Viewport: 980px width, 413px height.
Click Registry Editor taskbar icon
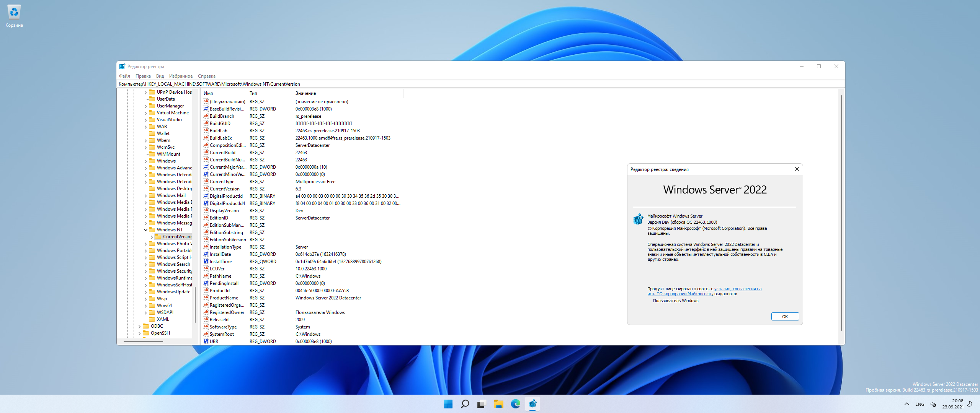[x=532, y=404]
